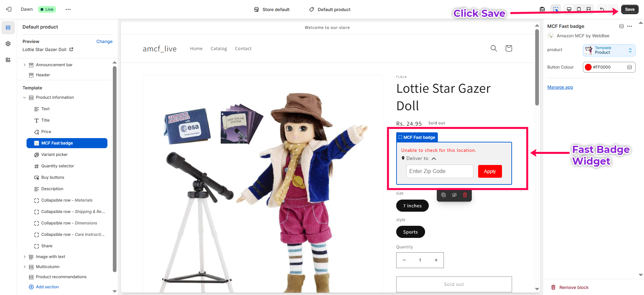Image resolution: width=644 pixels, height=295 pixels.
Task: Open the store search magnifier icon
Action: point(494,48)
